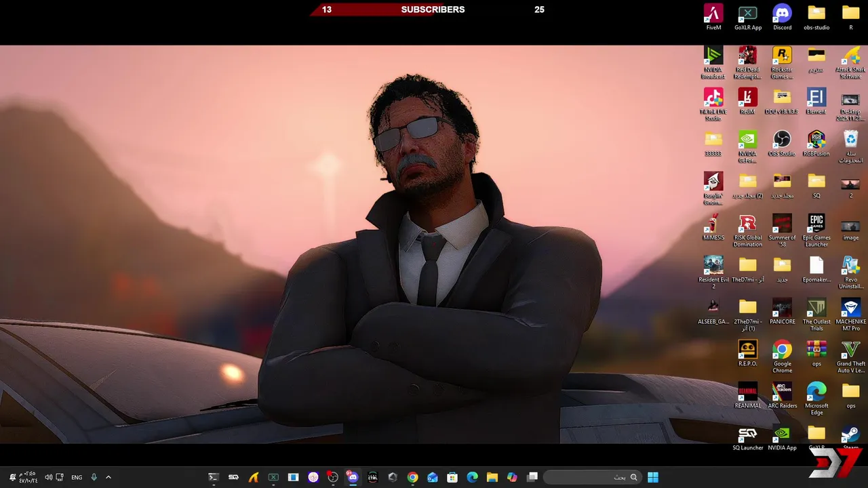
Task: Select the Resident Evil 2 shortcut
Action: tap(713, 272)
